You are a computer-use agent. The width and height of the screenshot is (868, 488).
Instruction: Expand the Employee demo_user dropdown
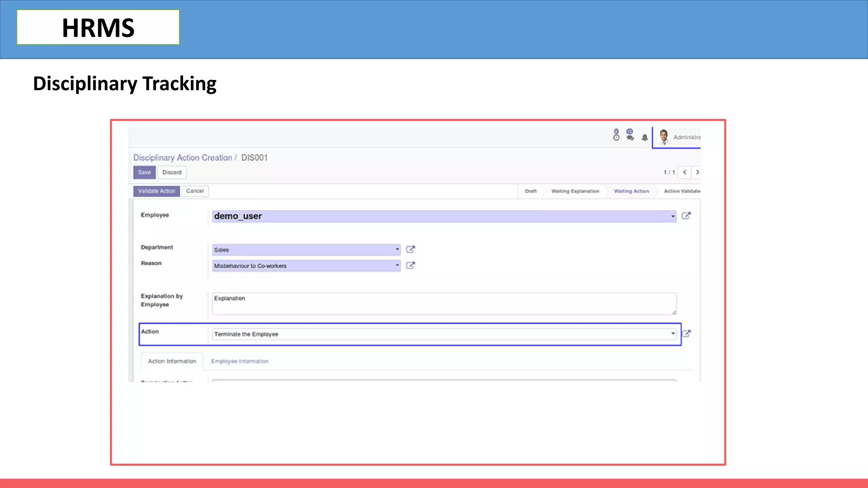(673, 216)
